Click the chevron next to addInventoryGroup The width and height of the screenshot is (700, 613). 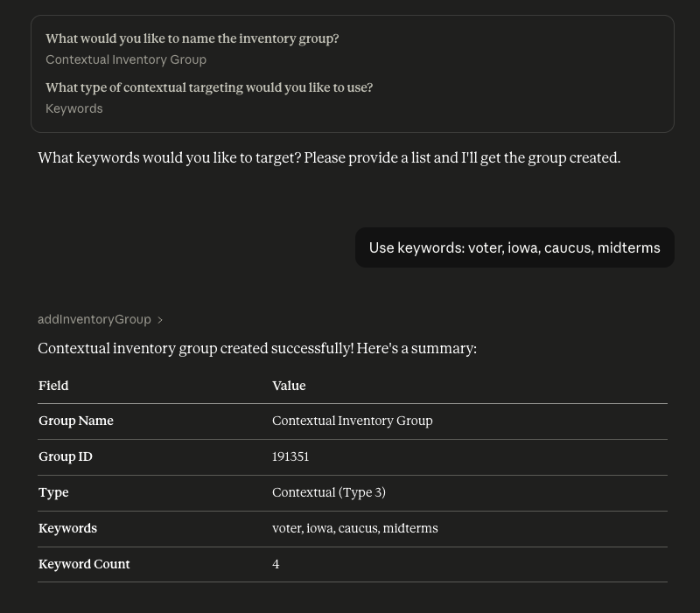[160, 320]
